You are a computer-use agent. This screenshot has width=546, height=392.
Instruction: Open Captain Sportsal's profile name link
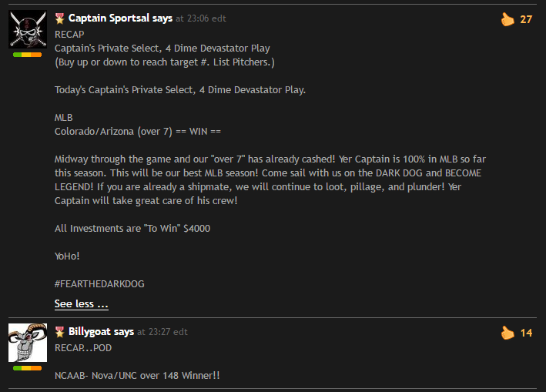click(109, 18)
